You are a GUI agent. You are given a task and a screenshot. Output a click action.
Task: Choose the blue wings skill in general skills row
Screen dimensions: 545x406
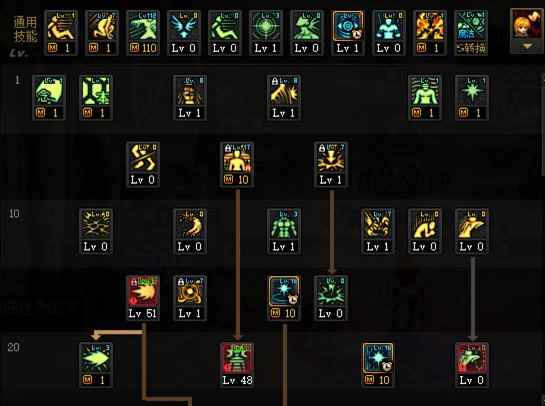(184, 33)
